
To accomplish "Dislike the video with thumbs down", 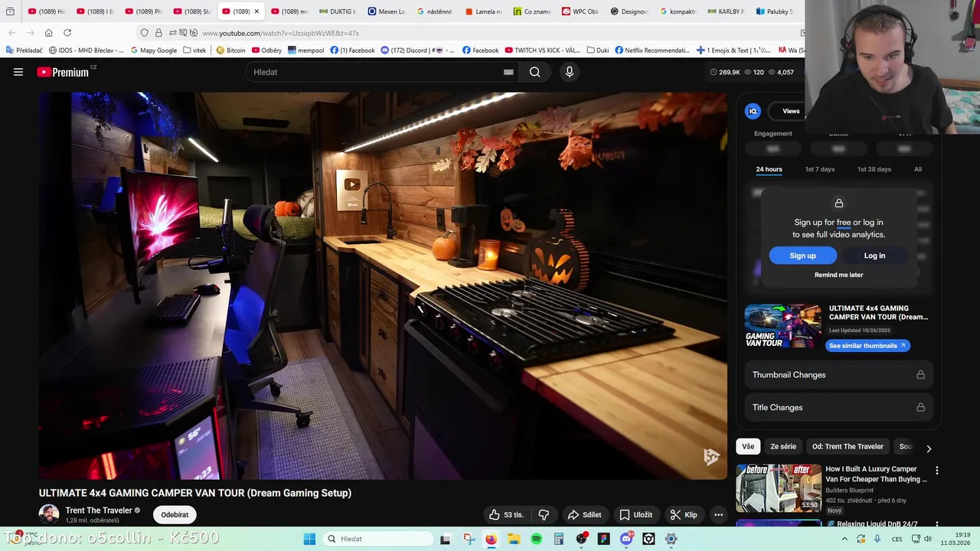I will [544, 515].
